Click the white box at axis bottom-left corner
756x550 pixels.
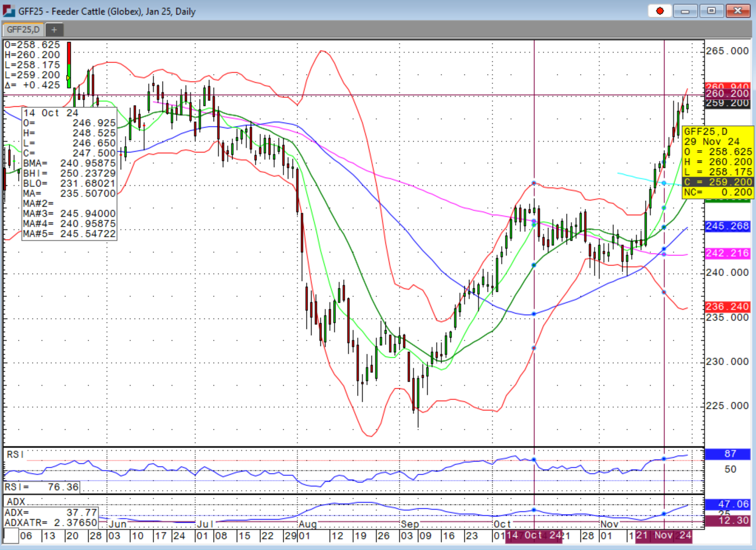(x=10, y=536)
